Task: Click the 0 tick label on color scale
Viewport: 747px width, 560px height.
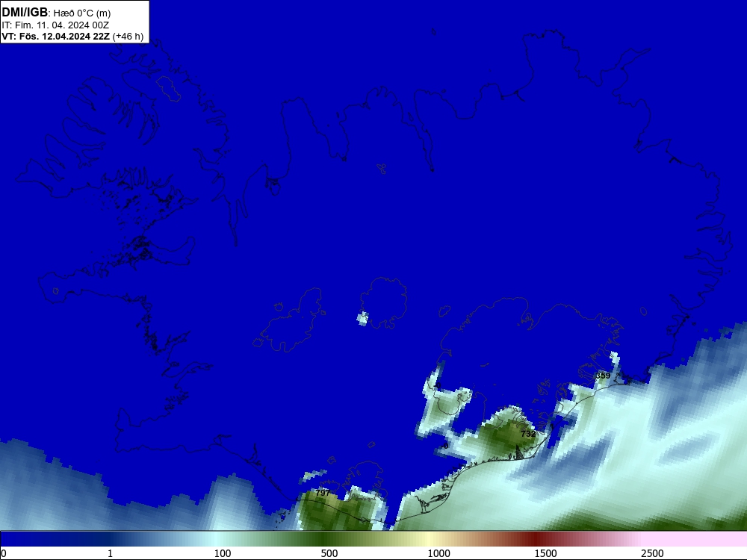Action: [x=4, y=553]
